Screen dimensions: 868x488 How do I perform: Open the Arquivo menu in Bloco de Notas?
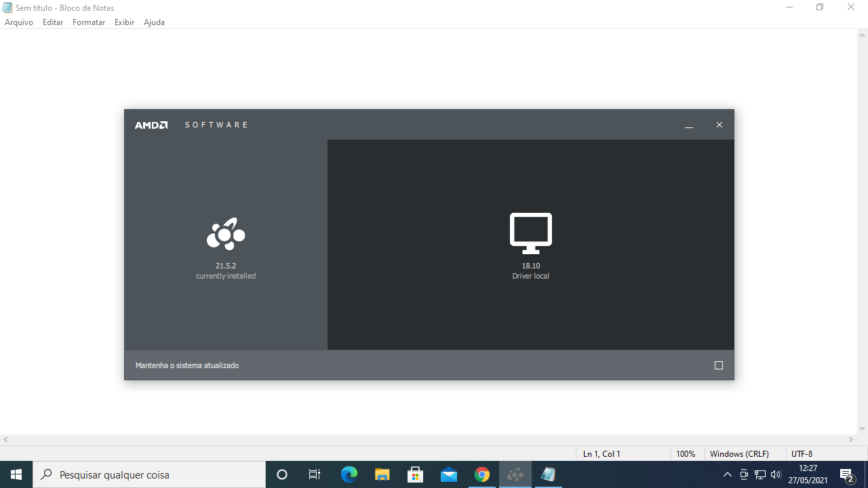(x=19, y=22)
